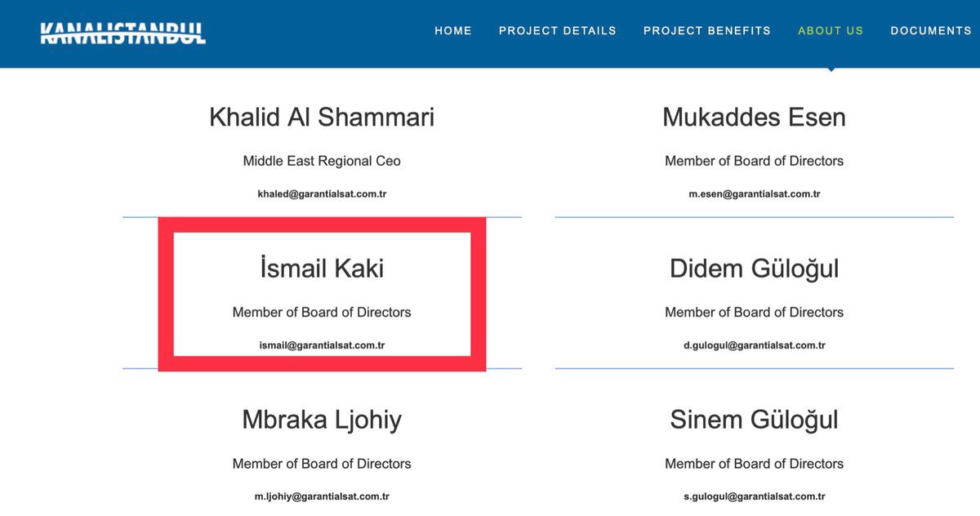Click email ismail@garantialsat.com.tr

tap(322, 345)
